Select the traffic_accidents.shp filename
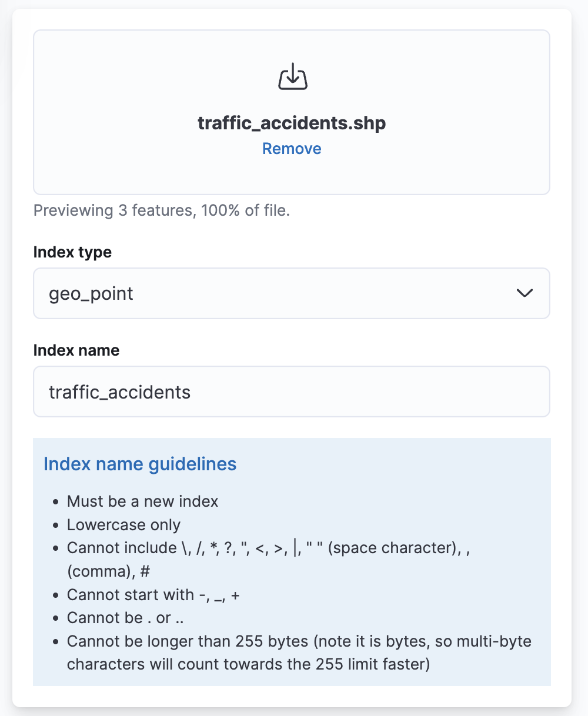 [x=292, y=123]
